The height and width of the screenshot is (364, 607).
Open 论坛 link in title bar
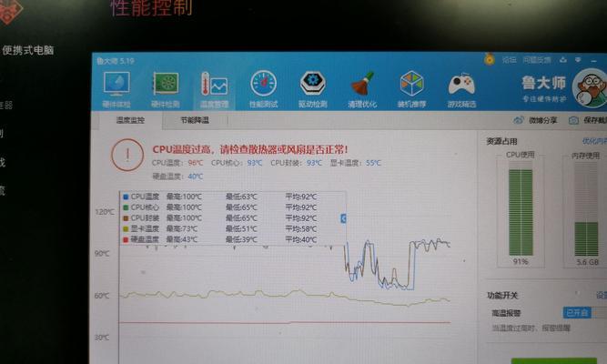click(x=509, y=60)
